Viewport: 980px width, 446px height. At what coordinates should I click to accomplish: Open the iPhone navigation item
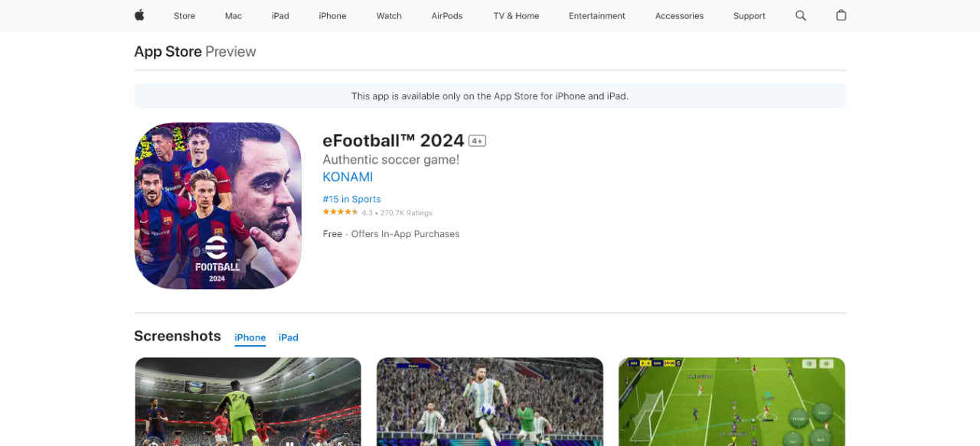(x=332, y=16)
